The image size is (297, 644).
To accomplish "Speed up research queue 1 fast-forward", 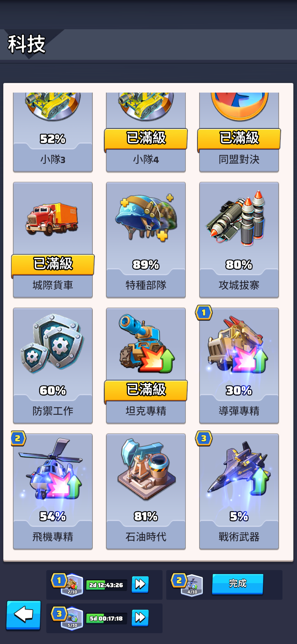I will pyautogui.click(x=140, y=585).
